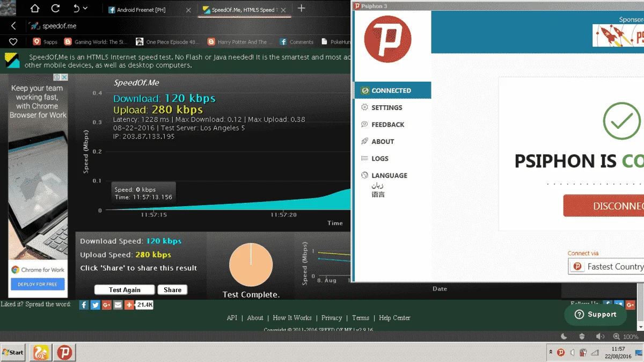The height and width of the screenshot is (362, 644).
Task: Click the Psiphon sponsor banner
Action: click(x=618, y=35)
